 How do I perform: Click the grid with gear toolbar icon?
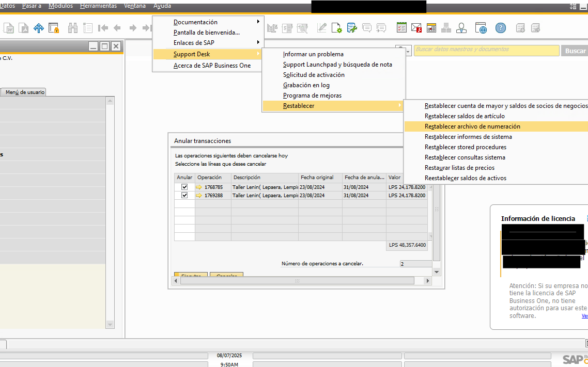(x=520, y=28)
